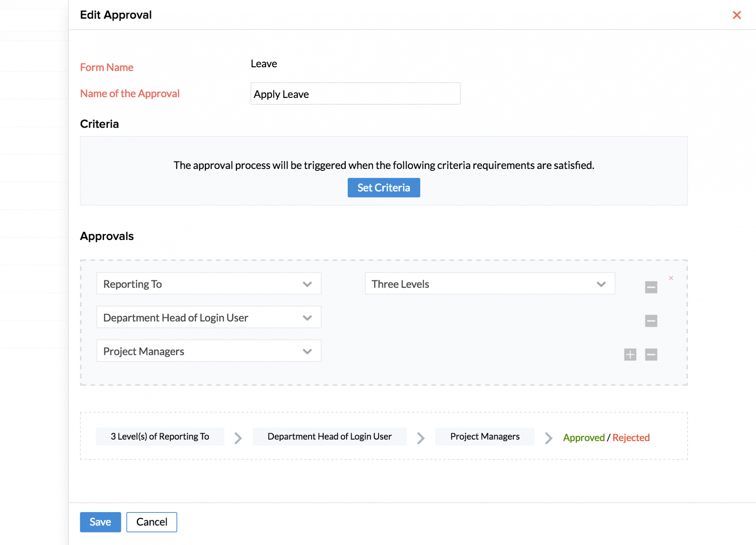Add a new approver row with plus
This screenshot has width=756, height=545.
click(630, 355)
